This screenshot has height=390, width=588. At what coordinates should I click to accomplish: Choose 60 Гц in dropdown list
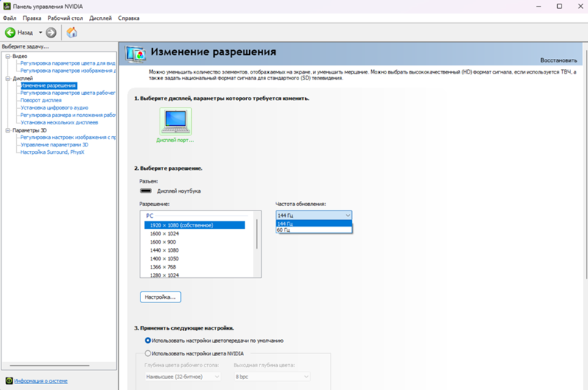pos(314,230)
